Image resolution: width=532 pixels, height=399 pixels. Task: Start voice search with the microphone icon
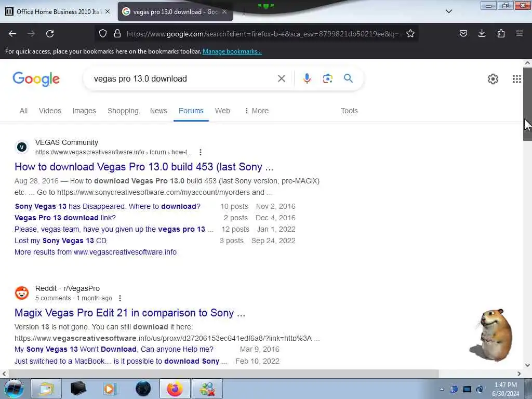pyautogui.click(x=307, y=79)
